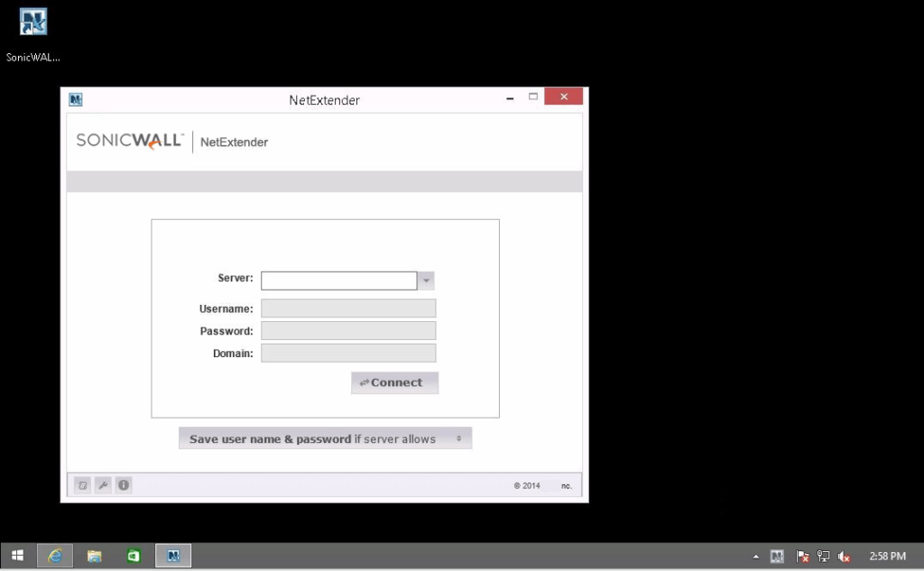The width and height of the screenshot is (924, 571).
Task: Click the muted volume tray icon
Action: click(844, 557)
